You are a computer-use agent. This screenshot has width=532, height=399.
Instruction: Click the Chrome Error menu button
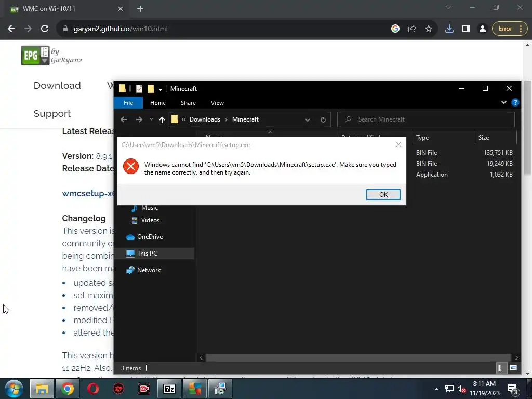click(x=510, y=29)
